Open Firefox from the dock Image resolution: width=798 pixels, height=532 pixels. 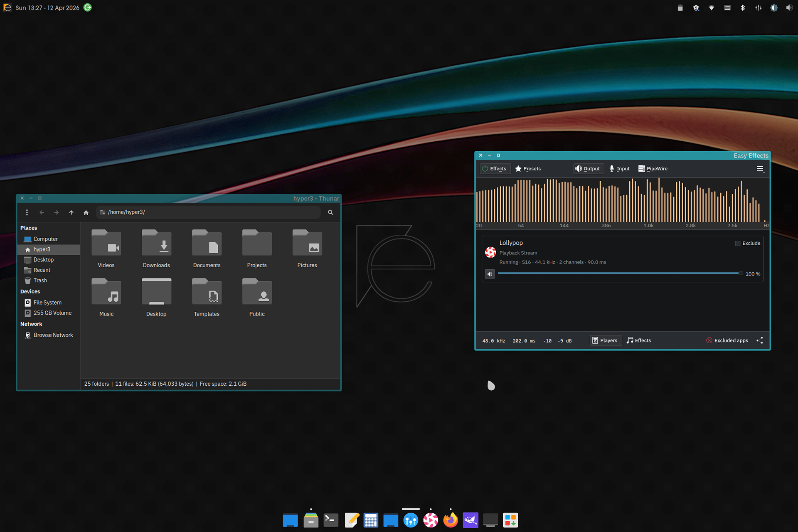click(x=451, y=520)
